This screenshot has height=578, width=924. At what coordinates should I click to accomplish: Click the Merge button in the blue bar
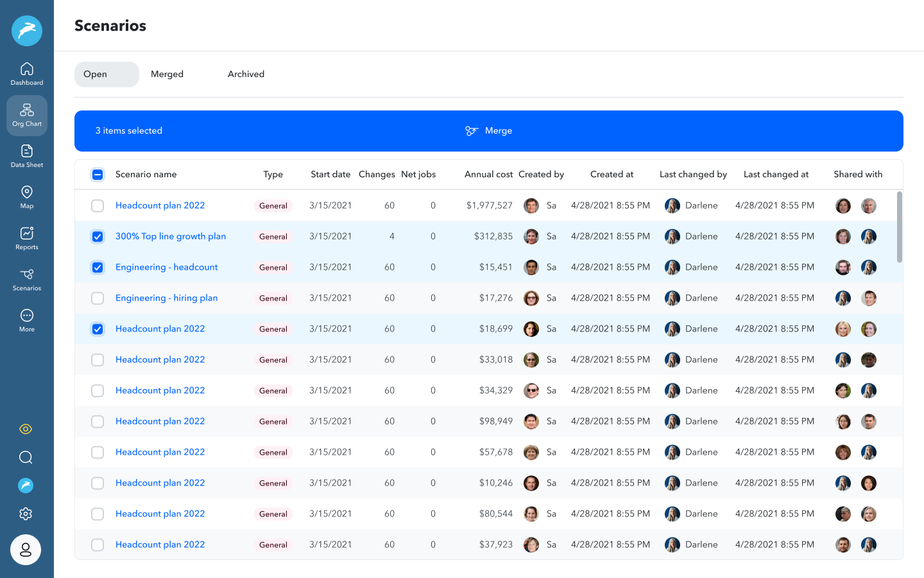pyautogui.click(x=489, y=131)
